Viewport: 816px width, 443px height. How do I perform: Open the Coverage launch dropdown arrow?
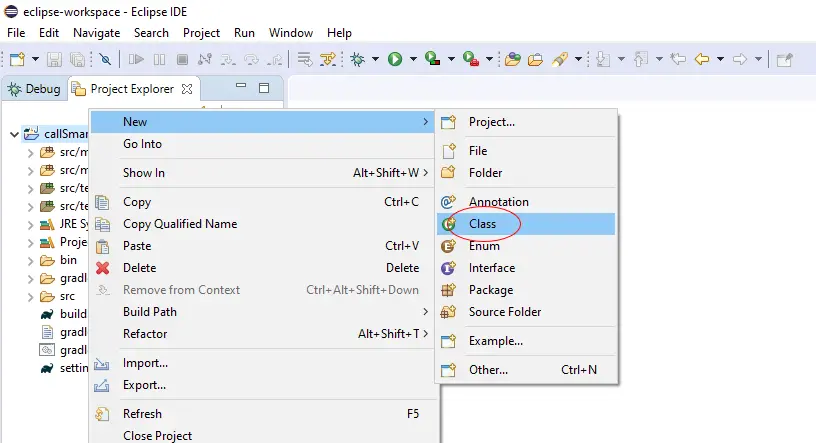[451, 59]
